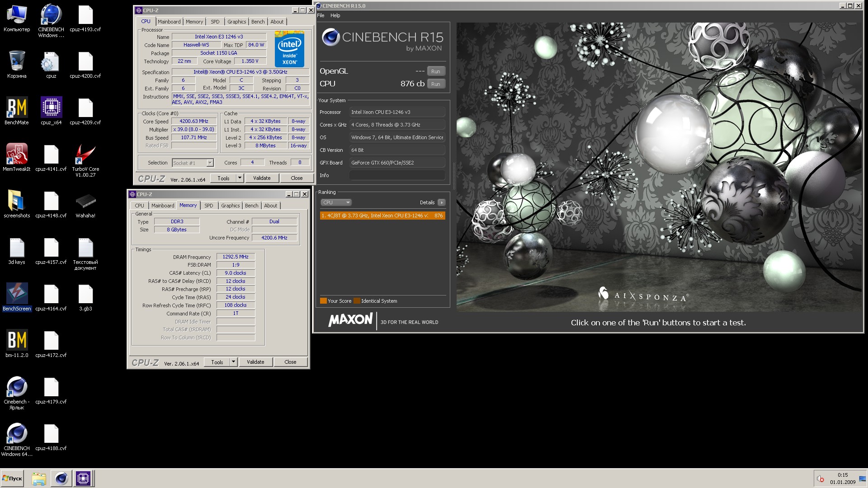Run the OpenGL test in Cinebench
Viewport: 868px width, 488px height.
[435, 71]
